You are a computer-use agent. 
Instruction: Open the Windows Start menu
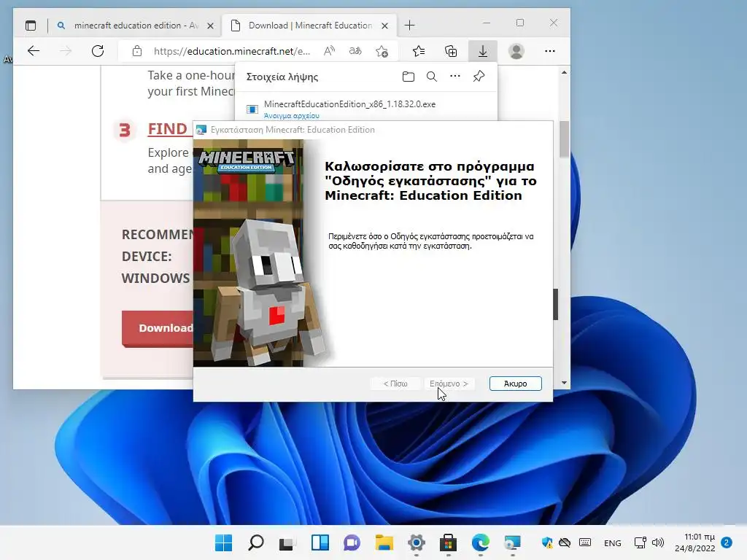223,542
